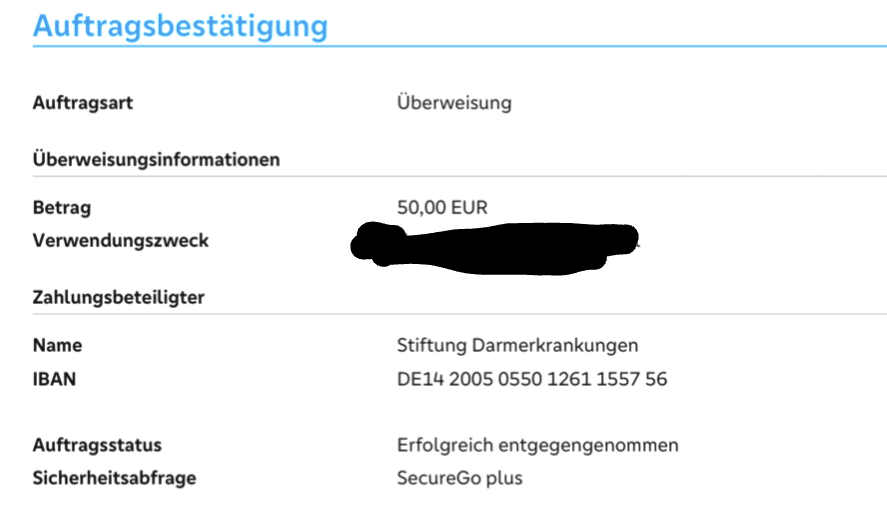
Task: Select the Erfolgreich entgegengenommen status text
Action: [x=537, y=444]
